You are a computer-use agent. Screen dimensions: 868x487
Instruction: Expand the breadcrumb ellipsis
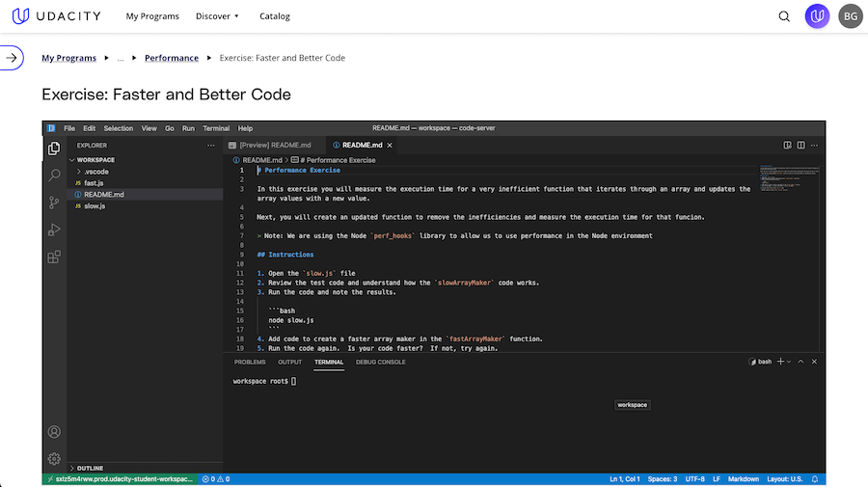(x=121, y=58)
